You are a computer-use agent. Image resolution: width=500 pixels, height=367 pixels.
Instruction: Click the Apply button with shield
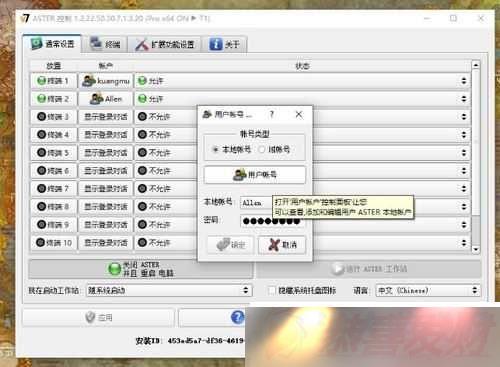99,317
